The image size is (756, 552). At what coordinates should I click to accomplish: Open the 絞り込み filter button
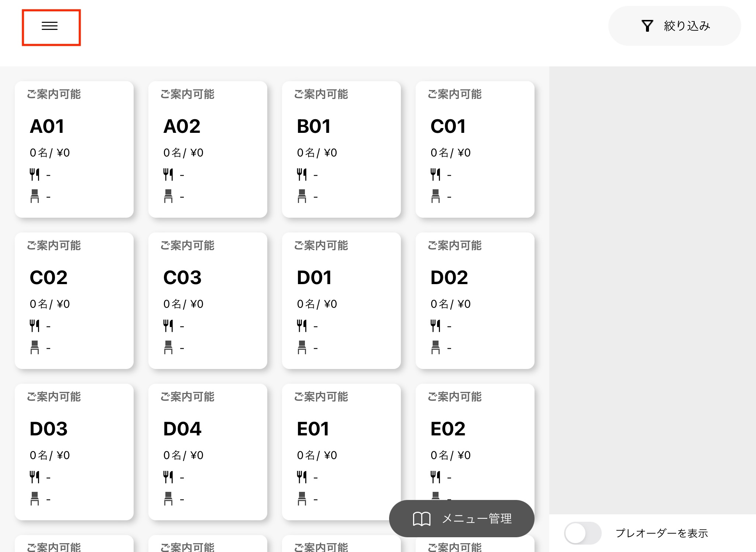click(674, 26)
